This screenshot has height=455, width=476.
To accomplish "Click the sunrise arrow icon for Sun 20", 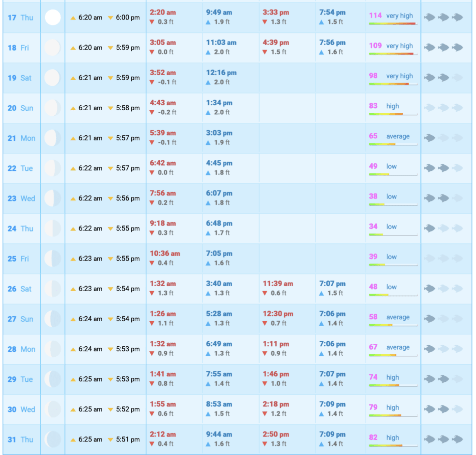I will click(73, 108).
